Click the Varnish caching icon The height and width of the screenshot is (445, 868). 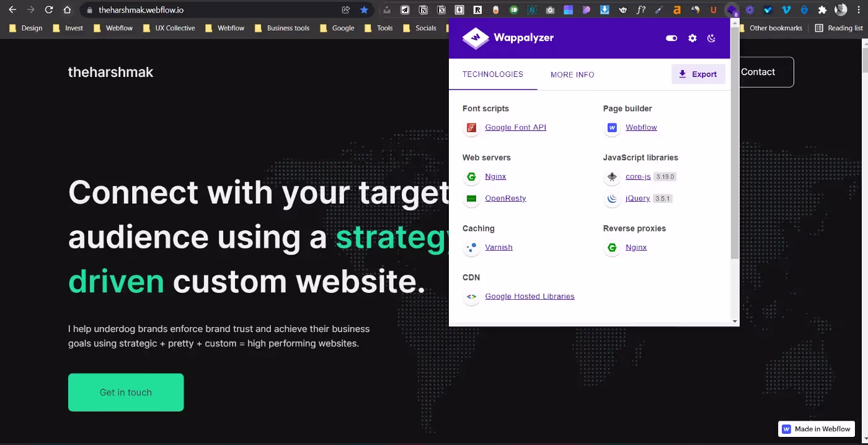[x=471, y=248]
